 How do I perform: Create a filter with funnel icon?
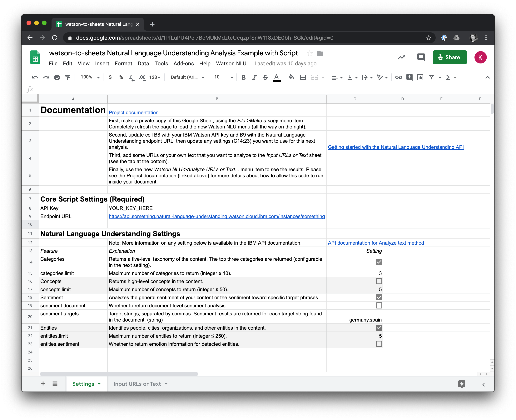pyautogui.click(x=431, y=77)
